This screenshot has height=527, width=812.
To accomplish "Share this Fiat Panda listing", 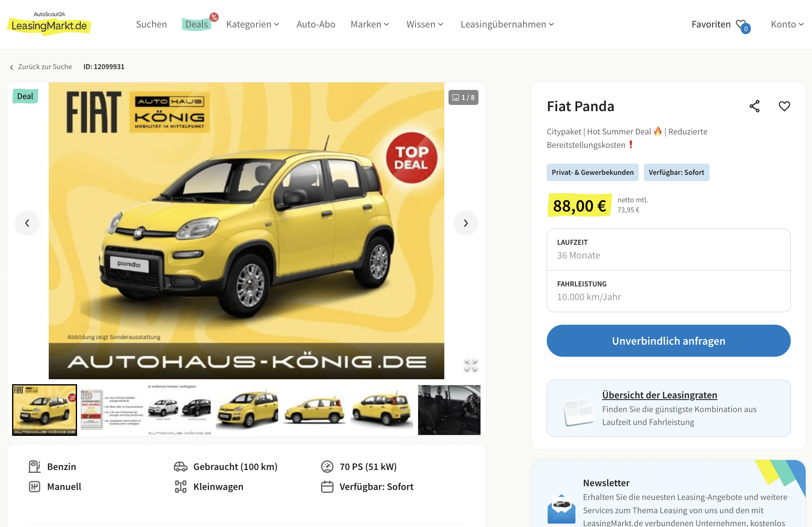I will [x=754, y=106].
